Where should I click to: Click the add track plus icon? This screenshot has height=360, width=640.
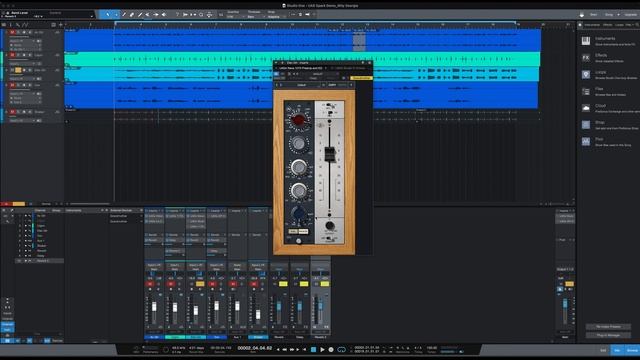coord(61,25)
